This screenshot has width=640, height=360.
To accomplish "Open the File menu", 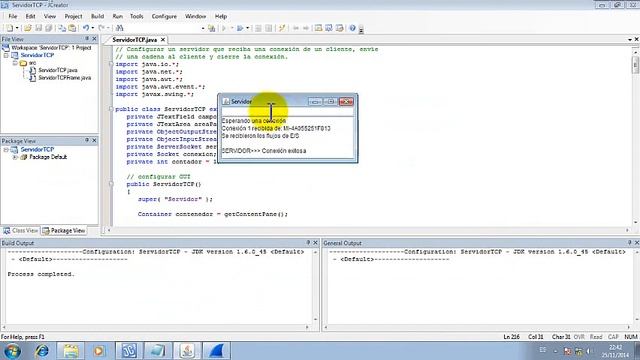I will coord(13,16).
